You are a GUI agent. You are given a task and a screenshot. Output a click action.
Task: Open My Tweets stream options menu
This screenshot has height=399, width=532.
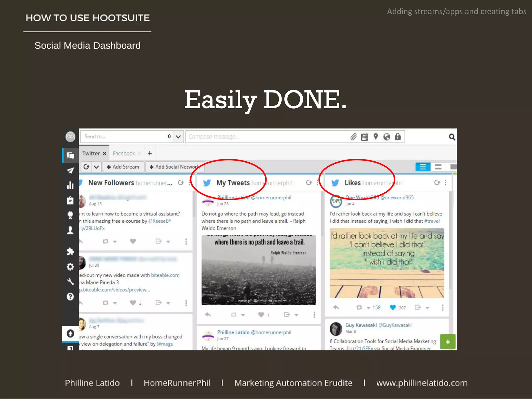pos(317,183)
